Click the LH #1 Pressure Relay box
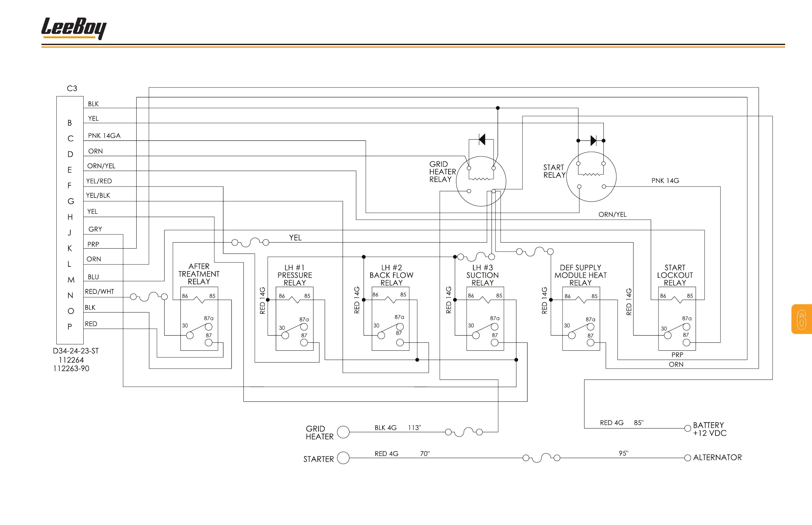 point(294,319)
